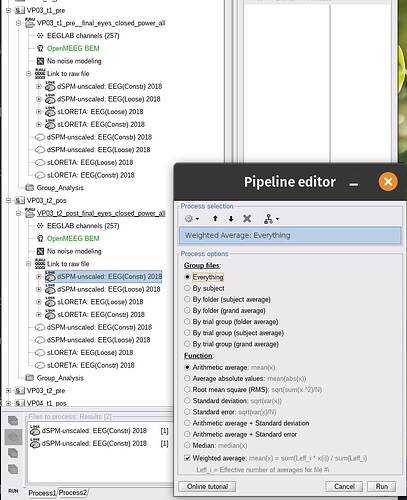This screenshot has height=500, width=407.
Task: Select the sources file type icon in process panel
Action: [13, 437]
